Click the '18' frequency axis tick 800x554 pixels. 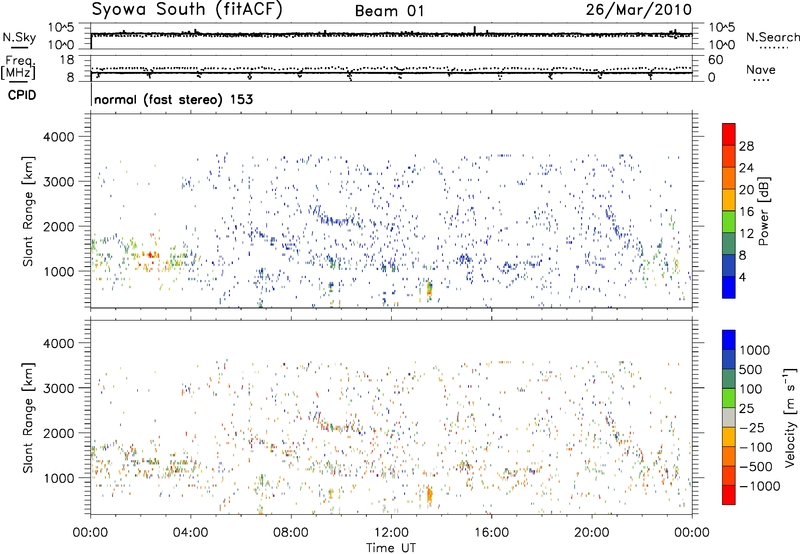click(67, 60)
